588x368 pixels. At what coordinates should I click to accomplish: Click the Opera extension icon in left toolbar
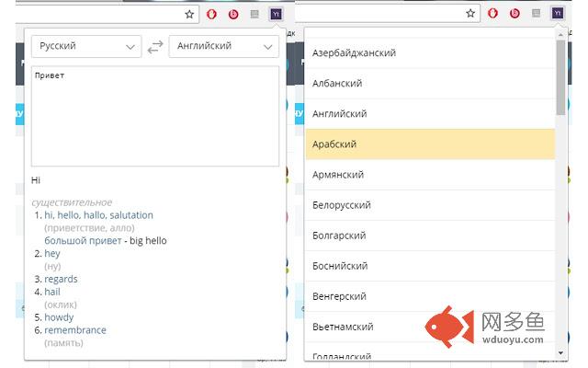pos(211,14)
